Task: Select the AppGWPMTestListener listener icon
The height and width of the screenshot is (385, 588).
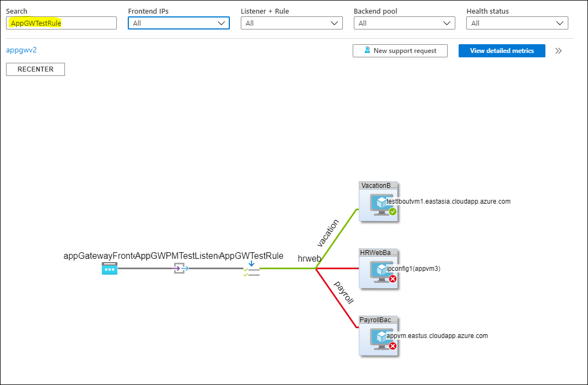Action: [181, 268]
